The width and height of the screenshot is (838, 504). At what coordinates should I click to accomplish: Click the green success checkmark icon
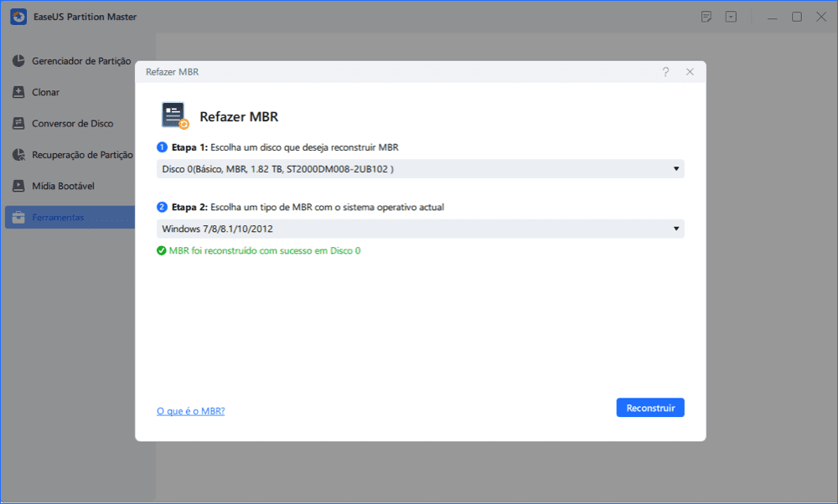pos(162,250)
